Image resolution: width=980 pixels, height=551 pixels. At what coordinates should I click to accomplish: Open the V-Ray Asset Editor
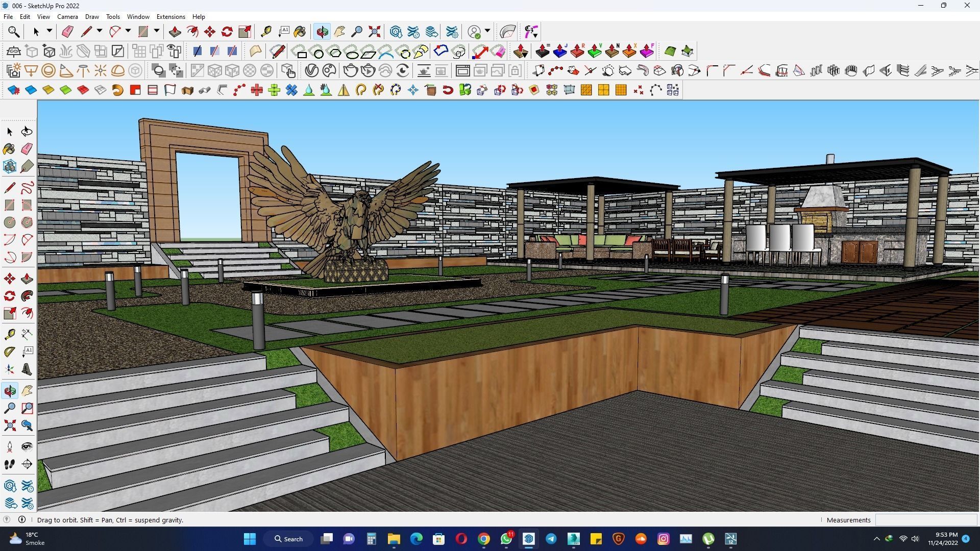pyautogui.click(x=311, y=70)
